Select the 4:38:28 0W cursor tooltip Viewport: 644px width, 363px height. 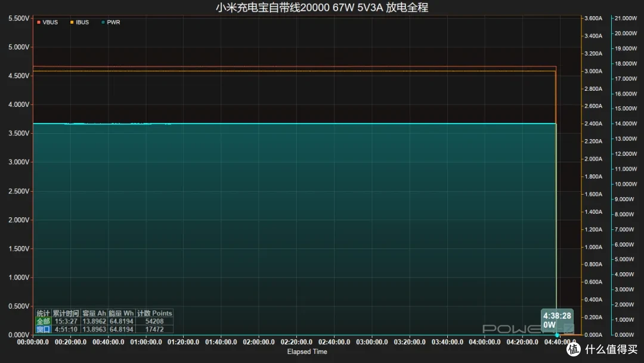557,320
